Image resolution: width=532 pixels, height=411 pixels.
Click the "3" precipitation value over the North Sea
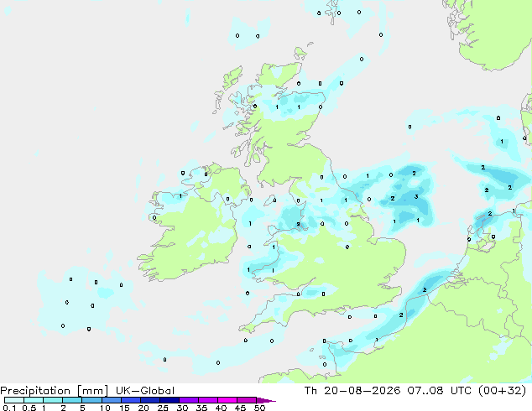tap(416, 196)
